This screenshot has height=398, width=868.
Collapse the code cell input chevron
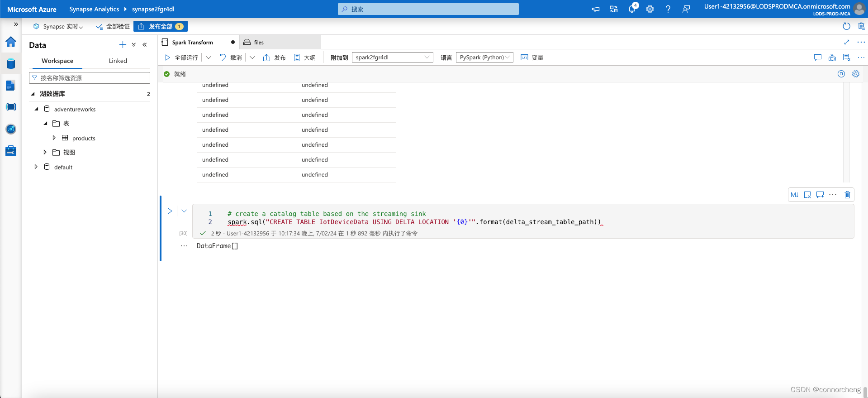coord(184,211)
